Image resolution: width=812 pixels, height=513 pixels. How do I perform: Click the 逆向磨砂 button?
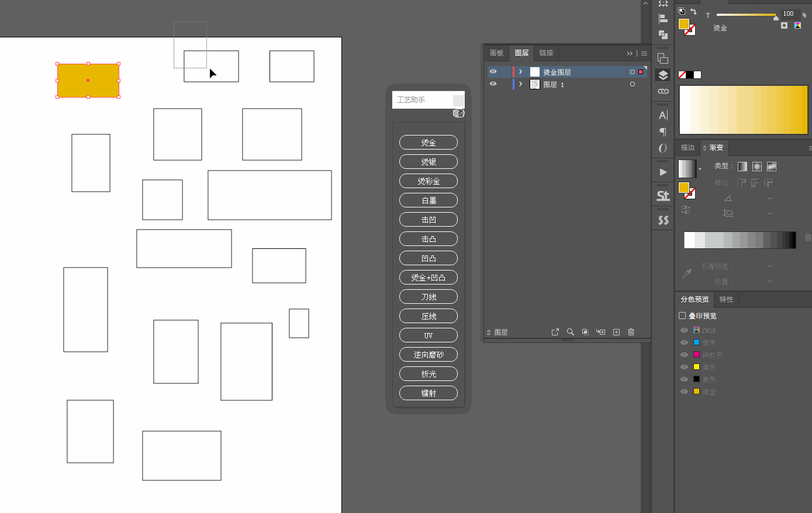tap(429, 355)
